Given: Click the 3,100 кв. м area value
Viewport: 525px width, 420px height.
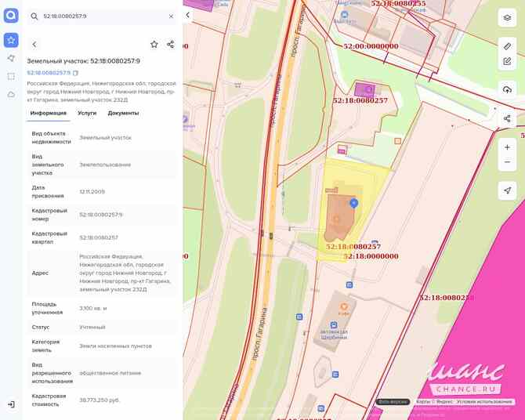Looking at the screenshot, I should pyautogui.click(x=93, y=308).
